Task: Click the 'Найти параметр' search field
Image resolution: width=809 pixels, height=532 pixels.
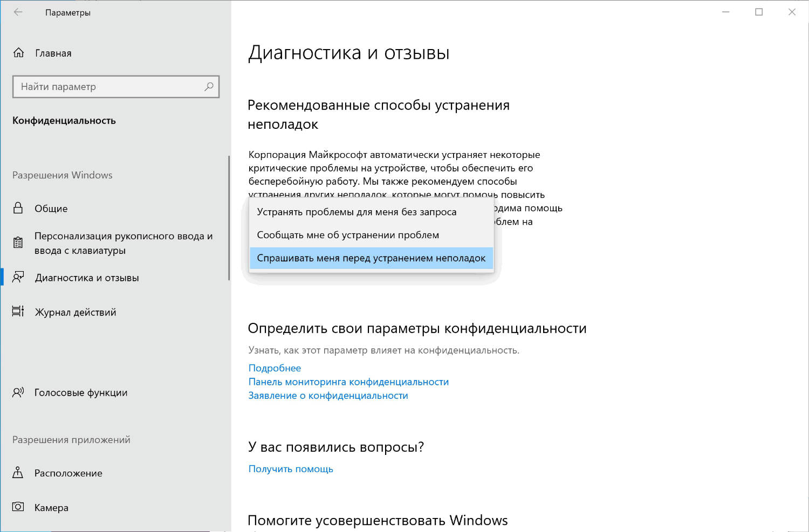Action: click(x=108, y=86)
